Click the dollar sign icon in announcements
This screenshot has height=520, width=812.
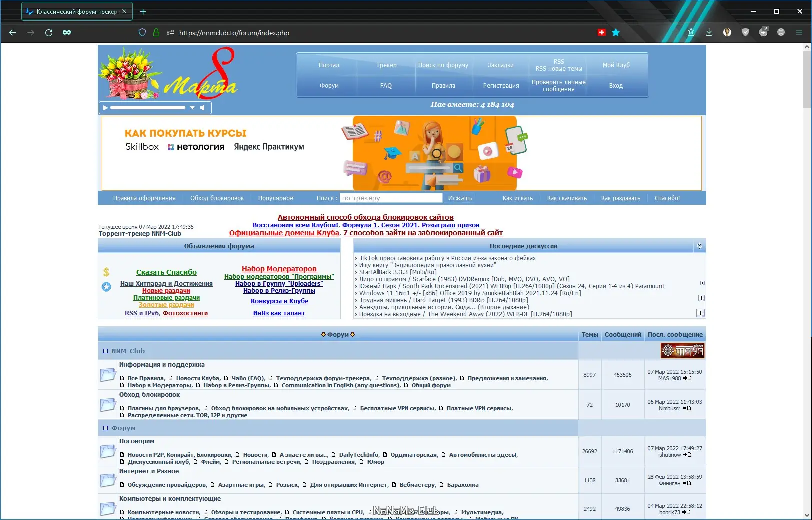click(x=106, y=272)
